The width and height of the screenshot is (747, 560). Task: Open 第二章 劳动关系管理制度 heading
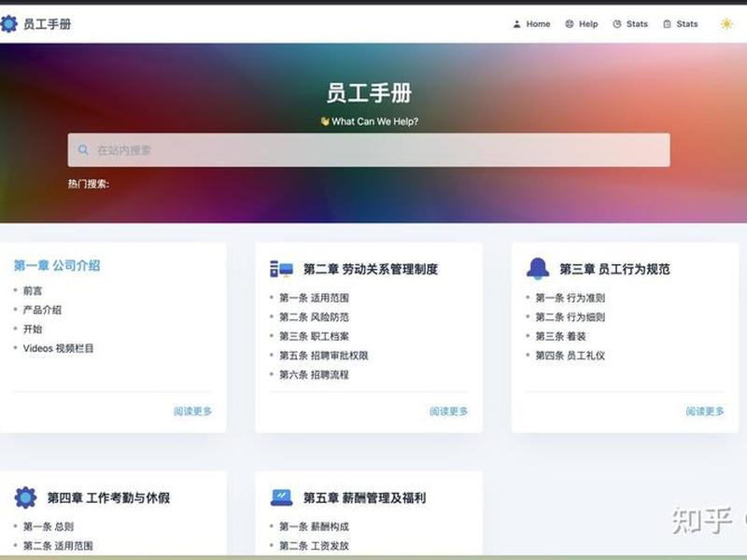point(371,269)
